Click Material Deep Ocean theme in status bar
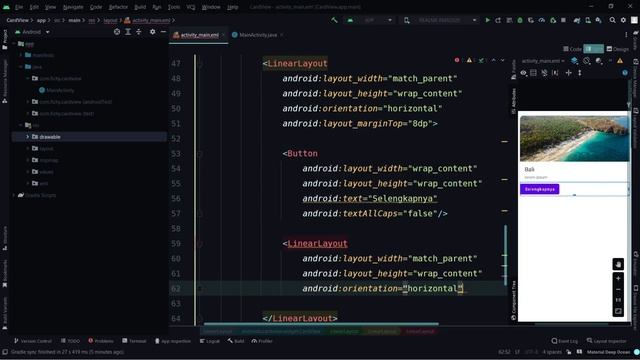This screenshot has width=640, height=360. [x=608, y=352]
